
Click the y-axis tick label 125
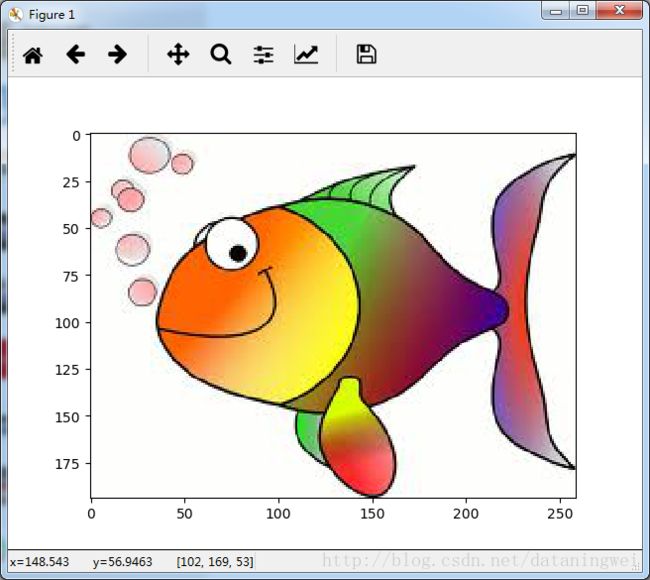click(67, 370)
